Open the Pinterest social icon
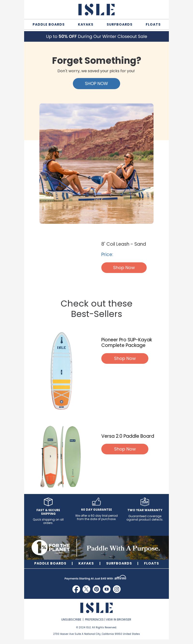Viewport: 193px width, 644px height. pyautogui.click(x=97, y=589)
